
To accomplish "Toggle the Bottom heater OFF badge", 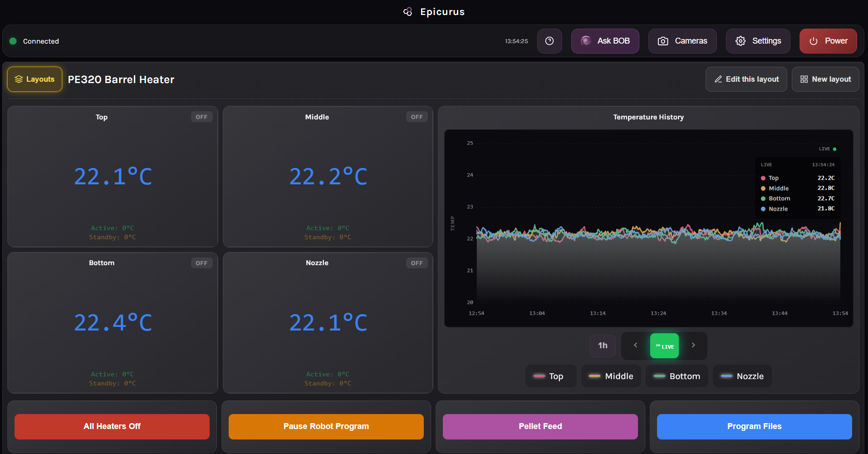I will tap(201, 263).
